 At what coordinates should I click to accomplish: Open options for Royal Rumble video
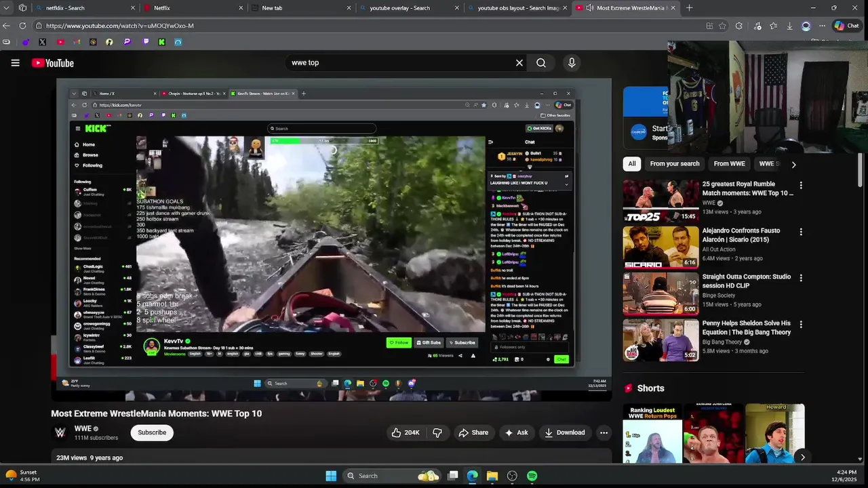(x=801, y=185)
